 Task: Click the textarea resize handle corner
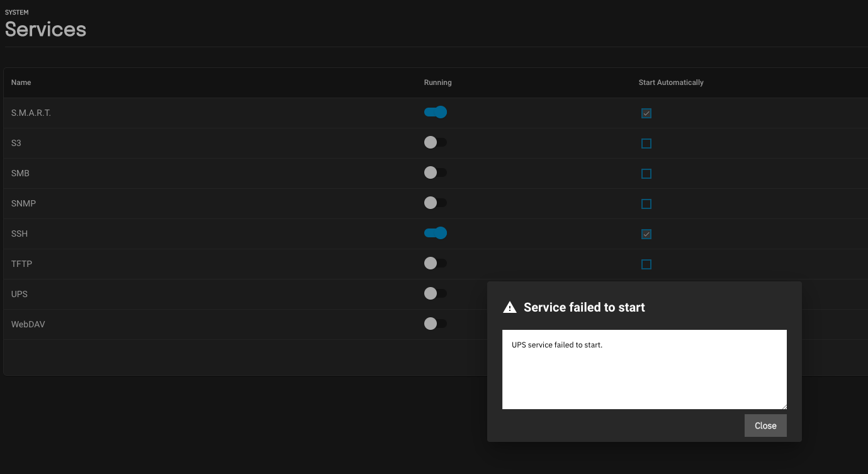point(783,405)
